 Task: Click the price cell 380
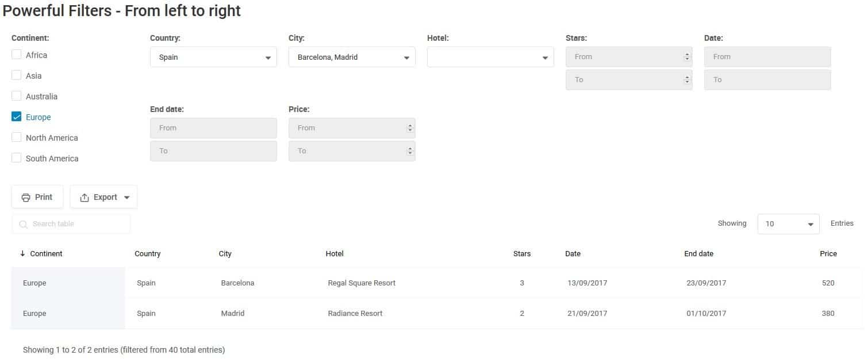[828, 314]
